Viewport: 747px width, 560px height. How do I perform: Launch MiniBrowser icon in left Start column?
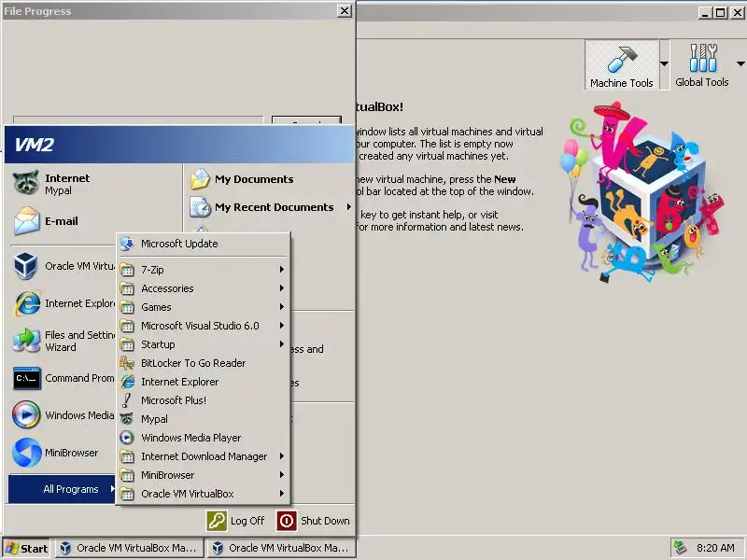27,453
